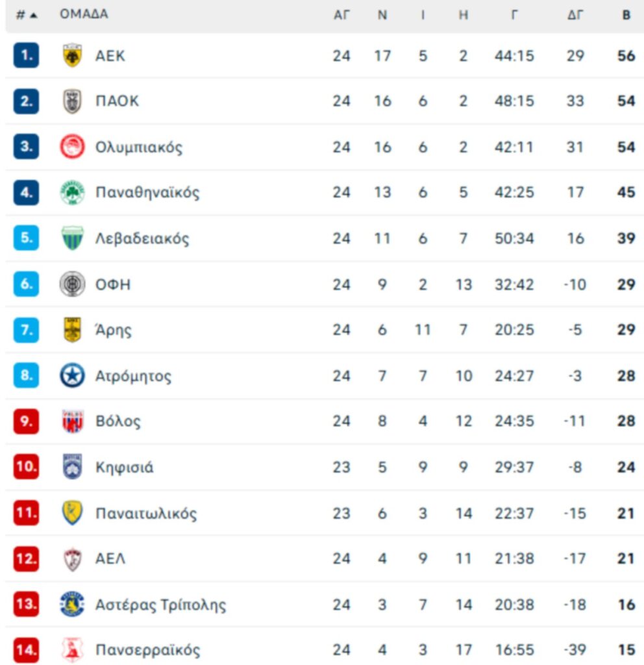Click the ΟΦΗ round crest icon
This screenshot has width=644, height=665.
[x=72, y=284]
